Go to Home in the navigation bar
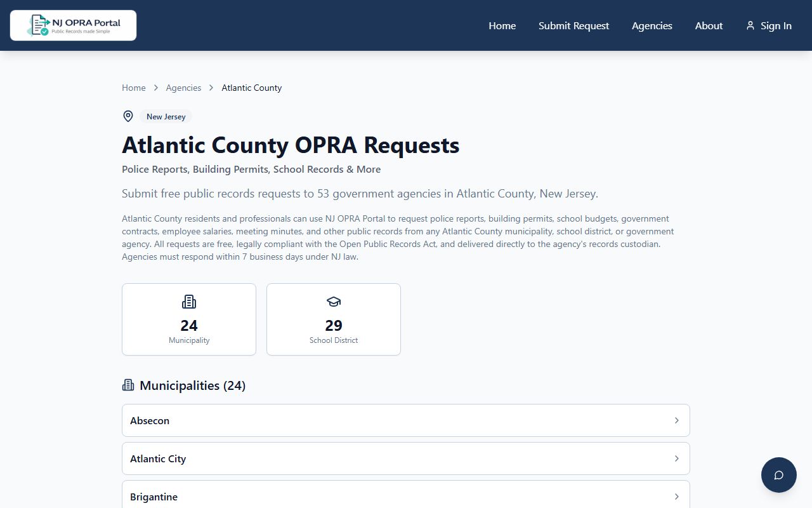This screenshot has height=508, width=812. [x=502, y=25]
